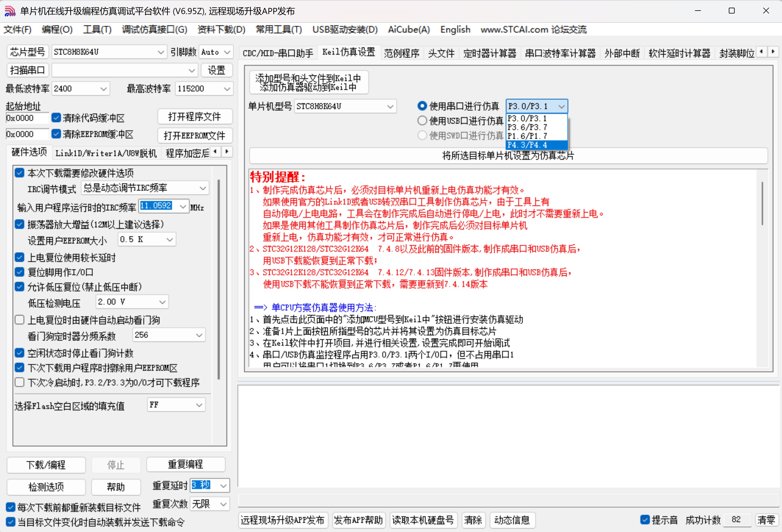Open 设置用户EEPROM大小 0.5 K dropdown
The image size is (782, 532).
[147, 239]
